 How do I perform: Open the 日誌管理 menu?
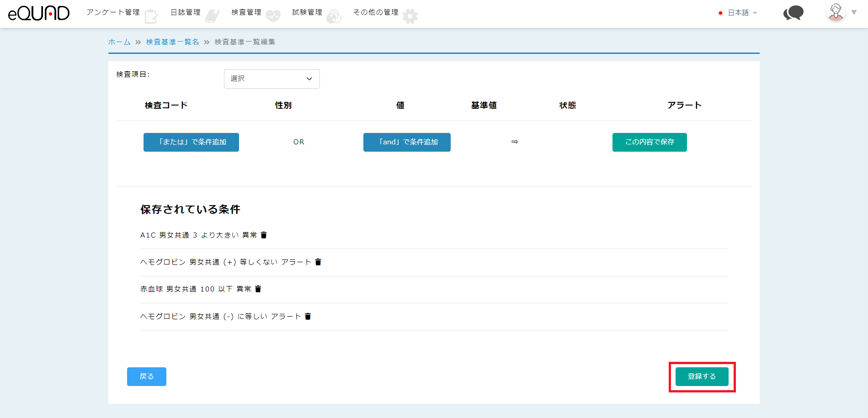coord(185,12)
